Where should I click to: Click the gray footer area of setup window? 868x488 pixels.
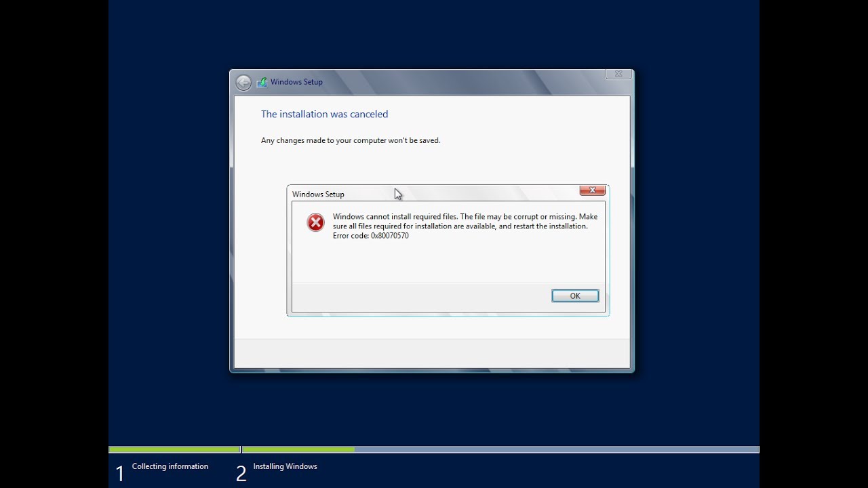(x=432, y=353)
